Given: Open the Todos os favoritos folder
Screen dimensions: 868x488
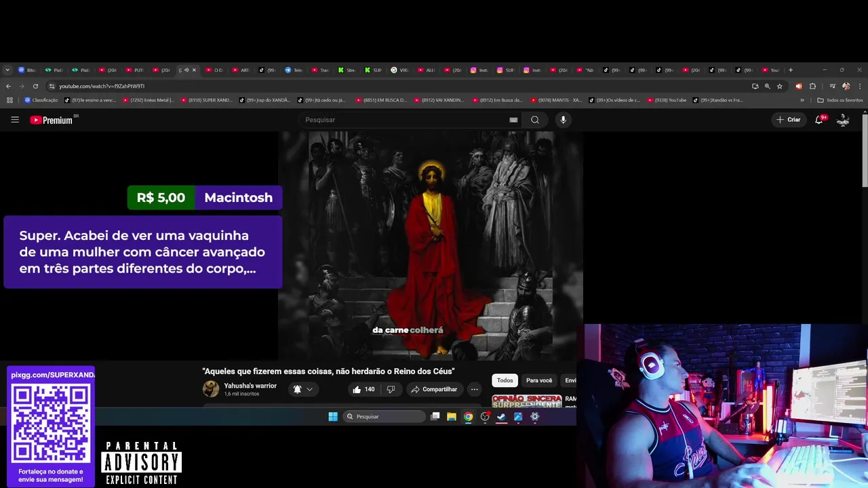Looking at the screenshot, I should click(840, 100).
